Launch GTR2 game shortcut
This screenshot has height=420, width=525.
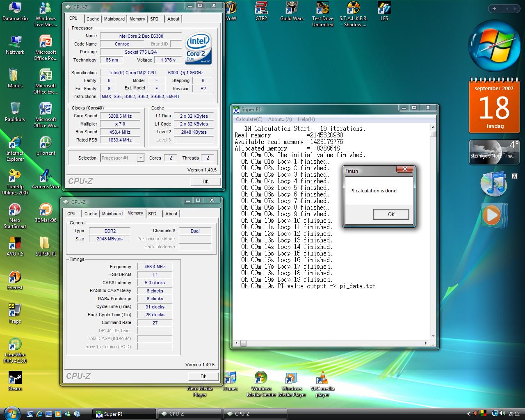point(261,11)
